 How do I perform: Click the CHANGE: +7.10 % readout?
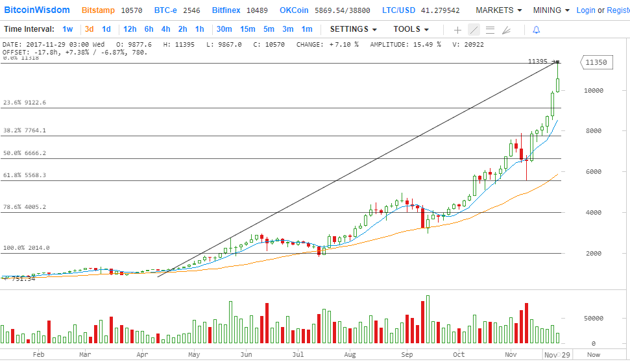pos(328,44)
